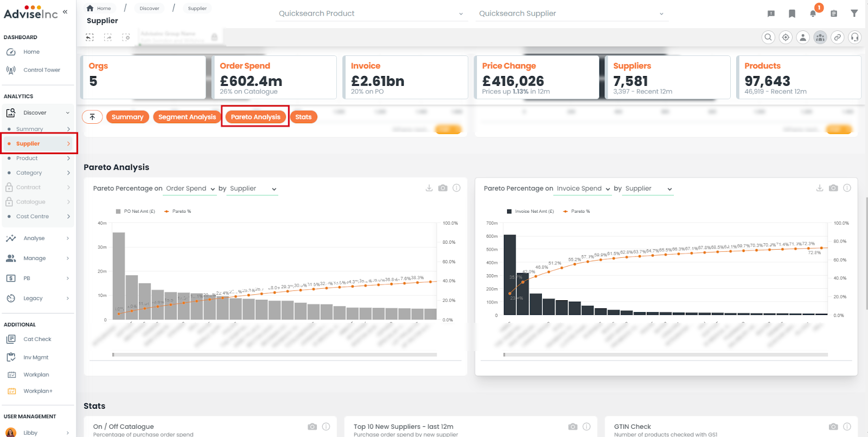The width and height of the screenshot is (868, 437).
Task: Expand the Manage menu
Action: click(38, 258)
